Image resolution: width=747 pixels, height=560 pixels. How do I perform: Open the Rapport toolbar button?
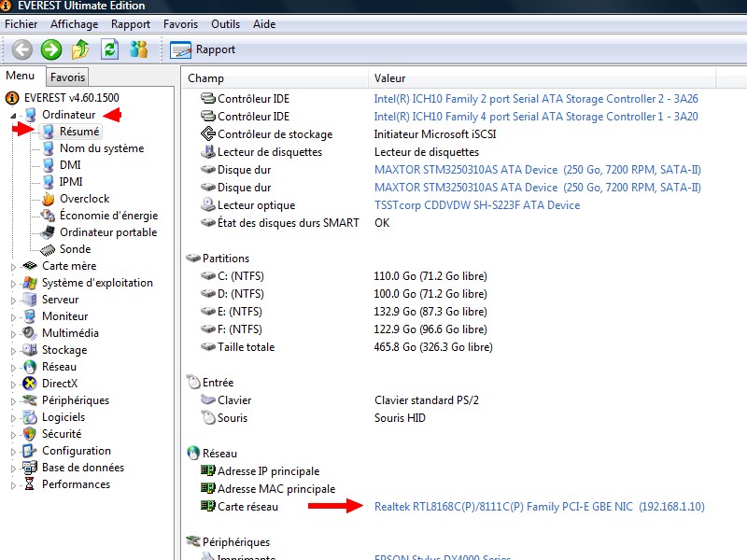tap(204, 49)
